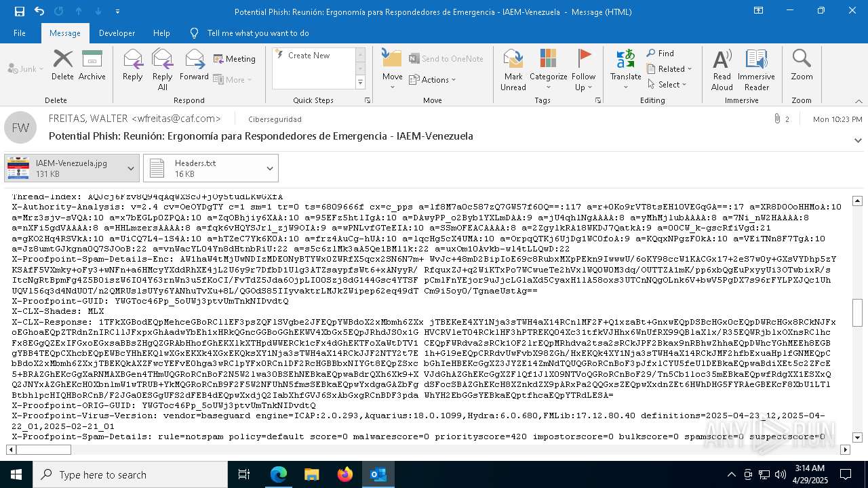Open the Actions dropdown
Screen dimensions: 868x488
click(433, 79)
